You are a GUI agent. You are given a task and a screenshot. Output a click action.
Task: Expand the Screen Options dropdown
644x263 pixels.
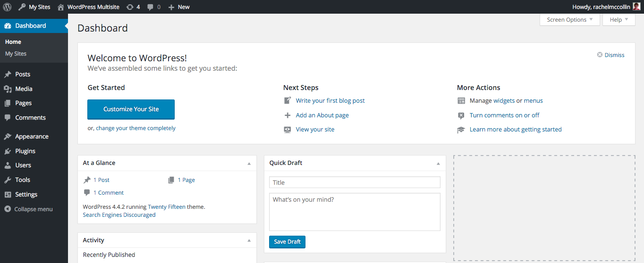click(x=569, y=20)
